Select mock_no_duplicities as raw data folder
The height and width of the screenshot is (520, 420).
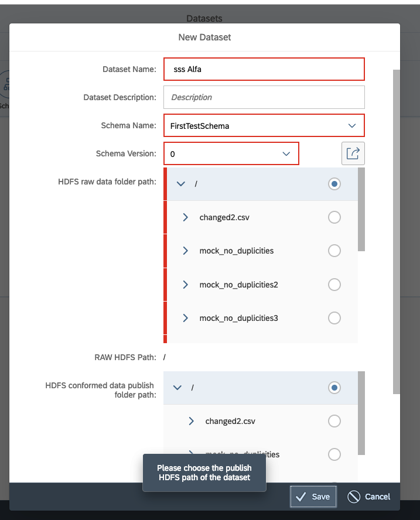pos(334,251)
